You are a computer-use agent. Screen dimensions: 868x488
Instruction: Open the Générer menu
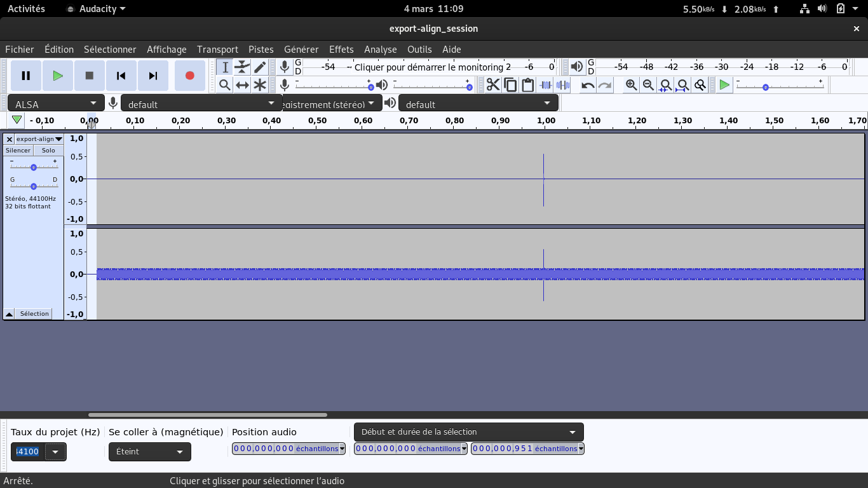[301, 50]
